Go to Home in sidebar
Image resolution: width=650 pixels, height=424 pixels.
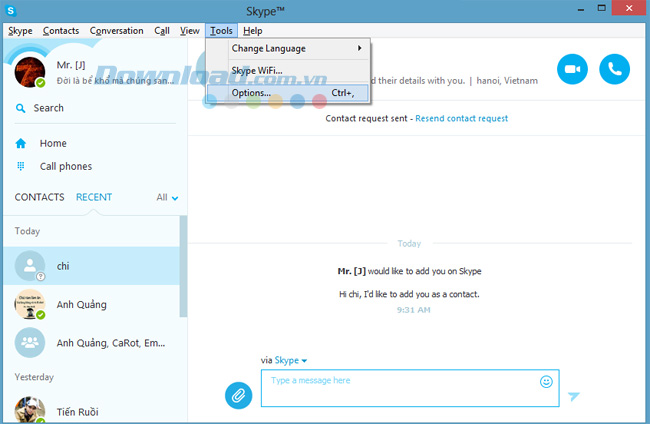pyautogui.click(x=53, y=143)
